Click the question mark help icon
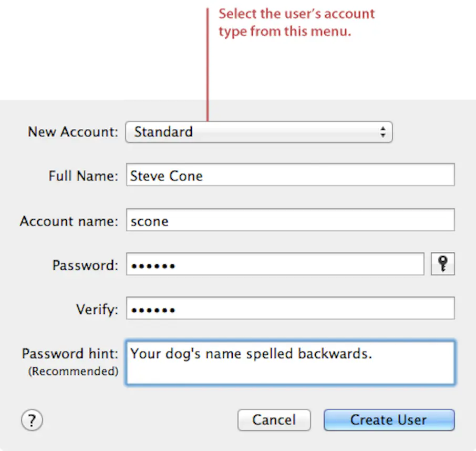476x451 pixels. (32, 420)
